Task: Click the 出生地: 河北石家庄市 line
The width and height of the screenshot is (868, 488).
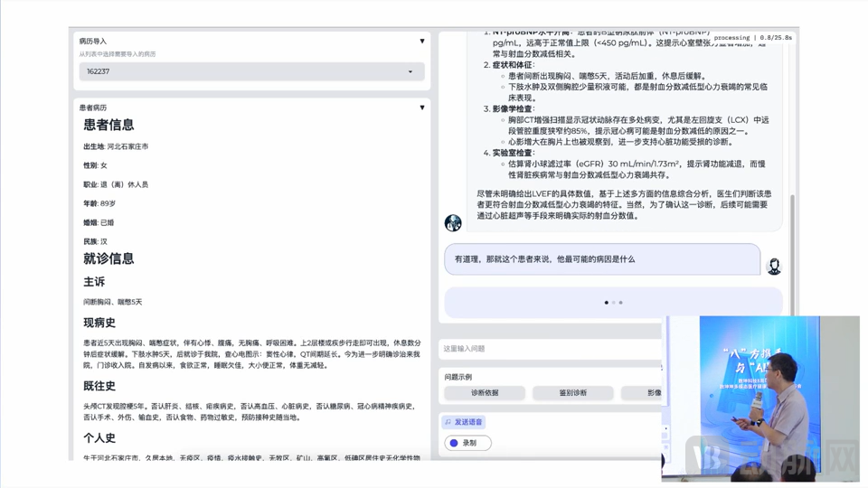Action: tap(116, 146)
